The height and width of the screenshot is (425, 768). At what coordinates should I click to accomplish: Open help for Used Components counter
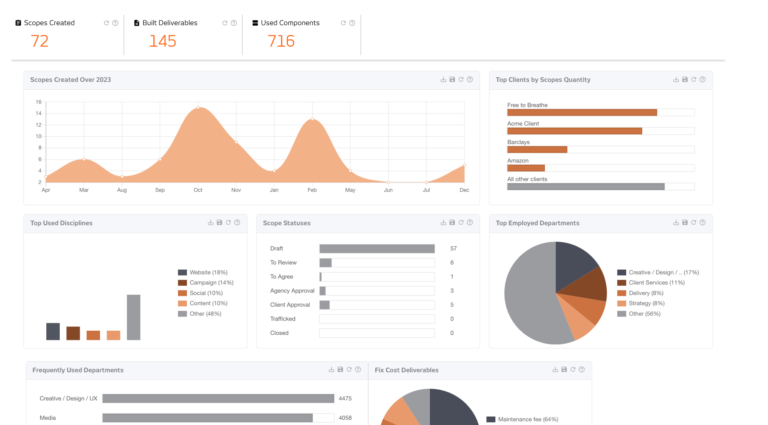click(x=352, y=23)
